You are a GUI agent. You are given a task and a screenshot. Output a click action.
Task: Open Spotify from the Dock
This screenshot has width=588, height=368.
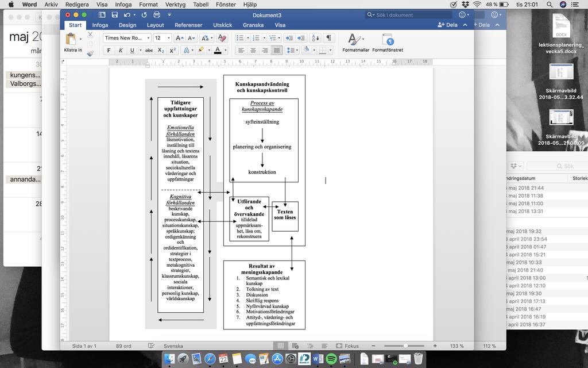[x=331, y=359]
